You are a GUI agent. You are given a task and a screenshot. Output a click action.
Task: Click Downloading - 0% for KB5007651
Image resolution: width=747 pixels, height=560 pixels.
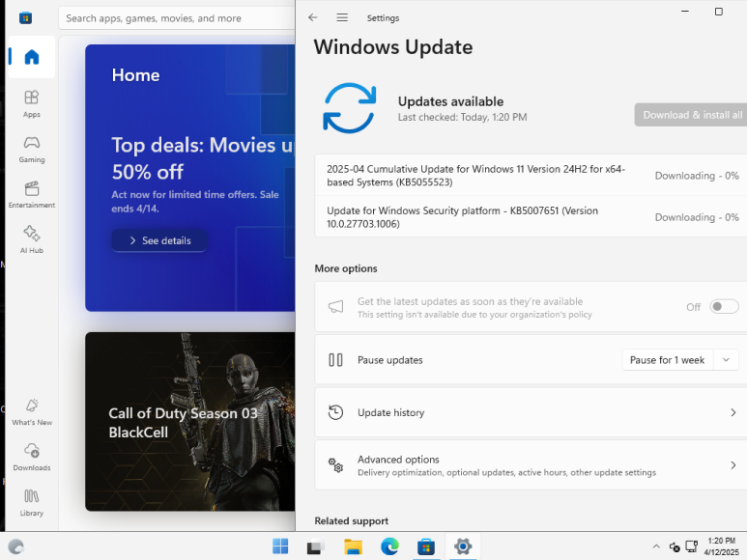click(697, 217)
